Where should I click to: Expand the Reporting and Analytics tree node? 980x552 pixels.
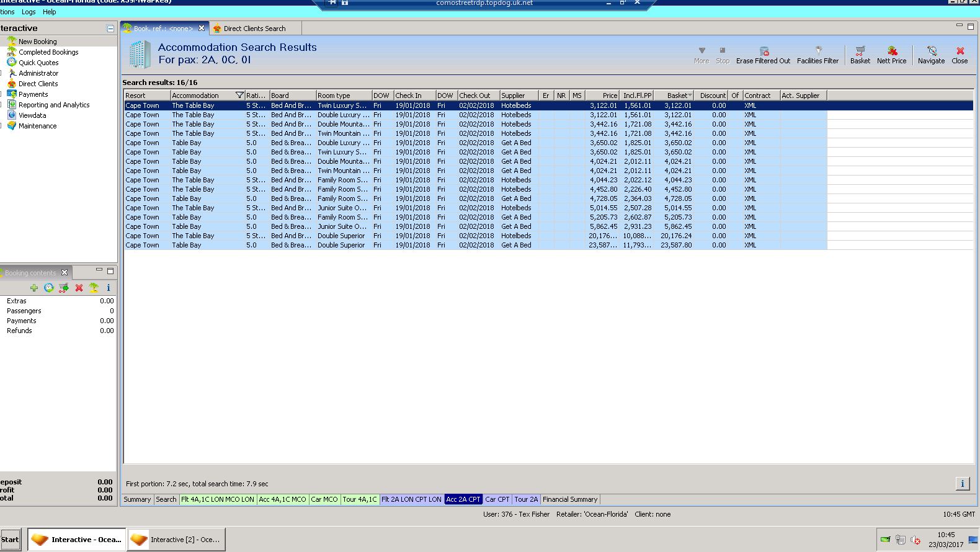pyautogui.click(x=2, y=105)
